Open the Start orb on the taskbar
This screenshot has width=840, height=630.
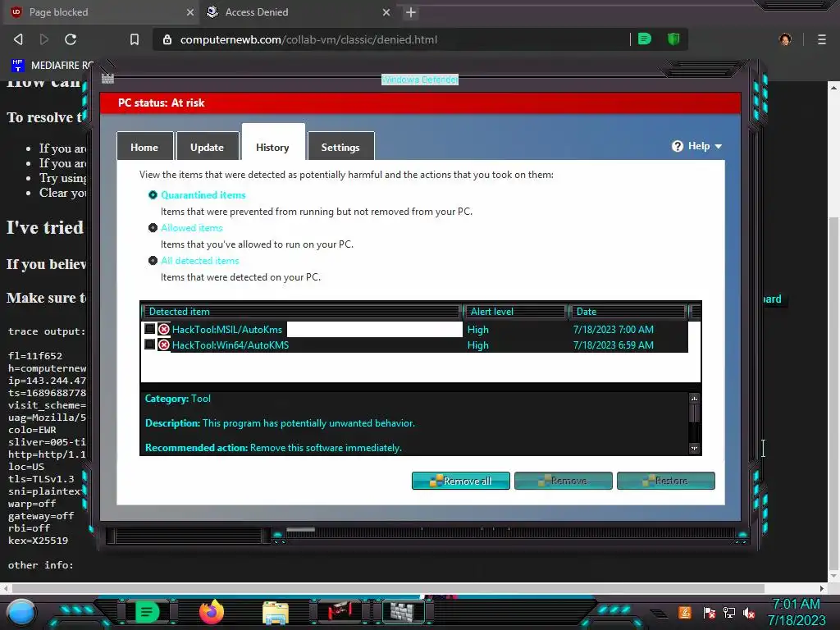[x=21, y=612]
